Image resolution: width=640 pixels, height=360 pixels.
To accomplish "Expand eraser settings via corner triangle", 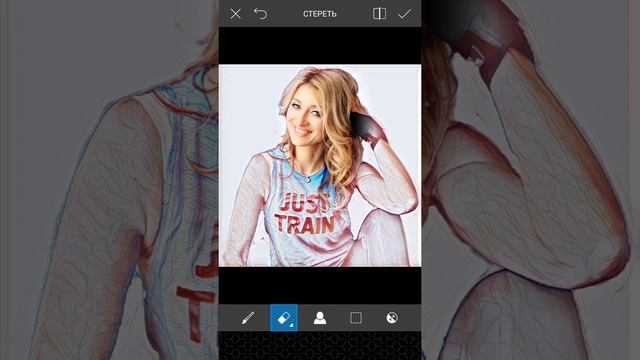I will tap(291, 325).
